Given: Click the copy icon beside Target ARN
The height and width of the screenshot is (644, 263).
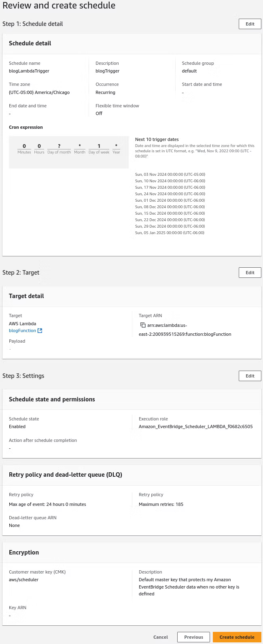Looking at the screenshot, I should pos(143,325).
